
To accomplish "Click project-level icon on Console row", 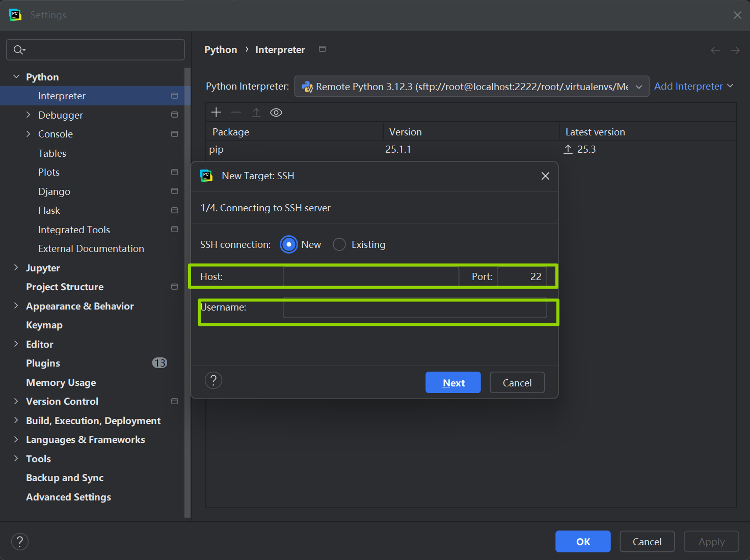I will point(174,134).
